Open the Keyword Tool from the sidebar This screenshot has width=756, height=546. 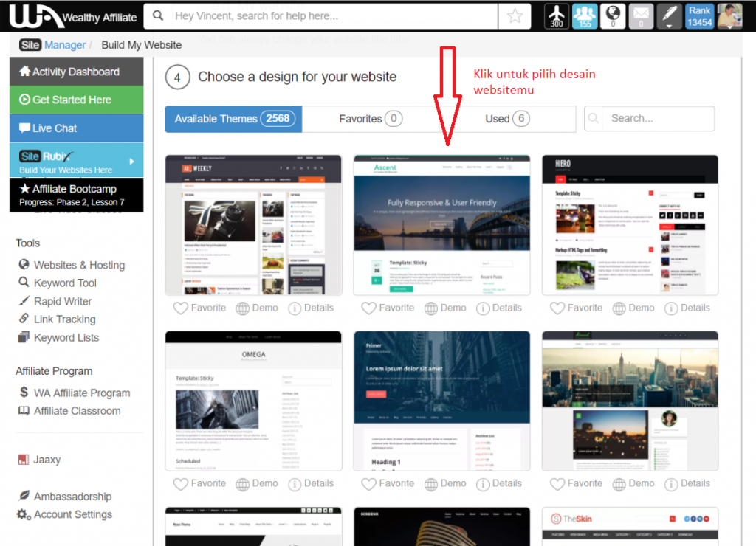tap(58, 283)
